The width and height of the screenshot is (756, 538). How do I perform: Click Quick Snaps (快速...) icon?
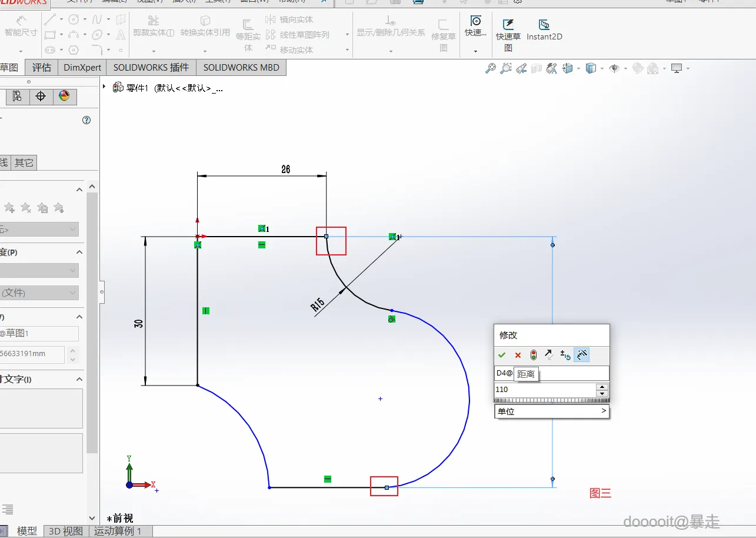pos(475,27)
